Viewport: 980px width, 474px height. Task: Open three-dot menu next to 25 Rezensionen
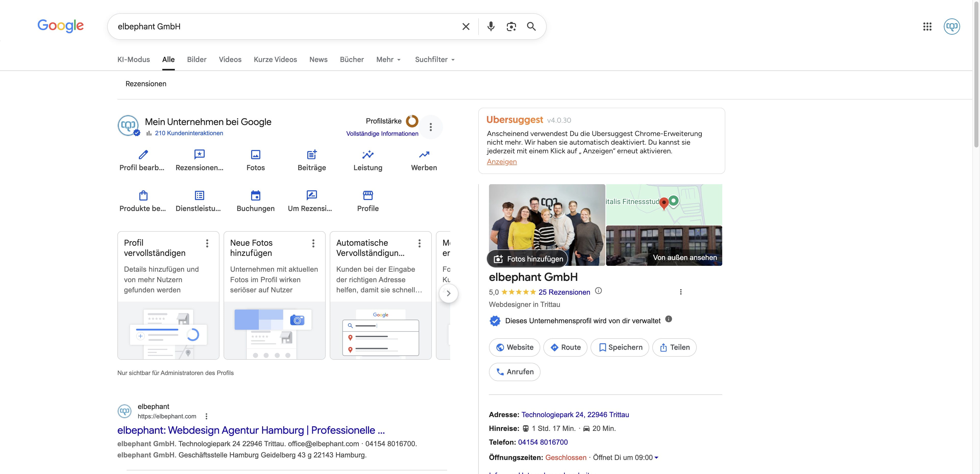pos(681,292)
